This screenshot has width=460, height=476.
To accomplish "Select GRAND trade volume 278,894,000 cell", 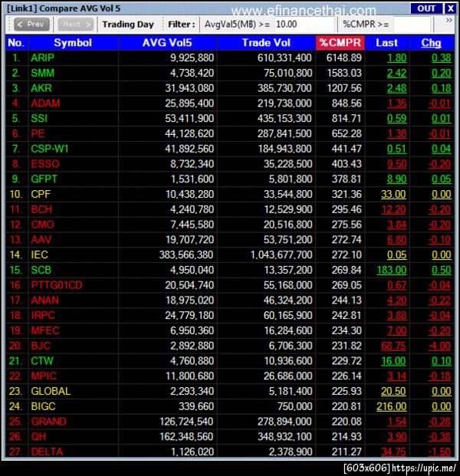I will (x=266, y=422).
